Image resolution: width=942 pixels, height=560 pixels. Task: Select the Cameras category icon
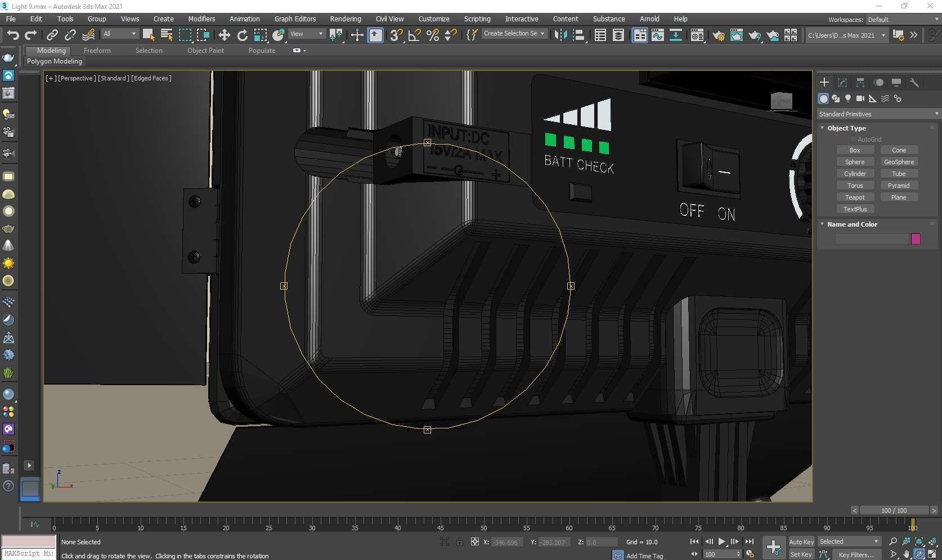pos(860,98)
